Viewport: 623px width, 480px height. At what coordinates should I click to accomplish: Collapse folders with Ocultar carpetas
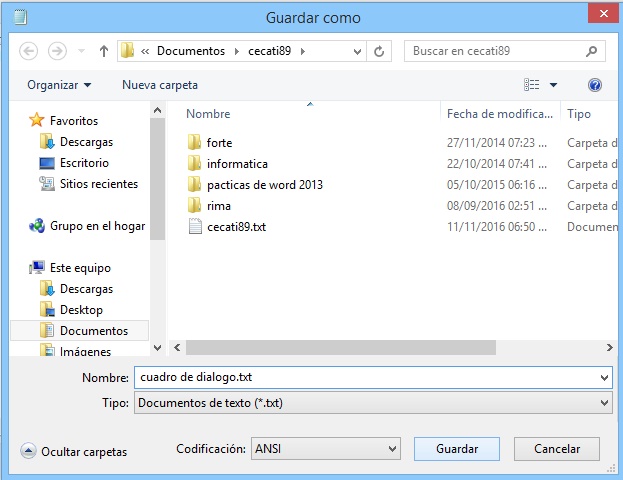[x=74, y=452]
